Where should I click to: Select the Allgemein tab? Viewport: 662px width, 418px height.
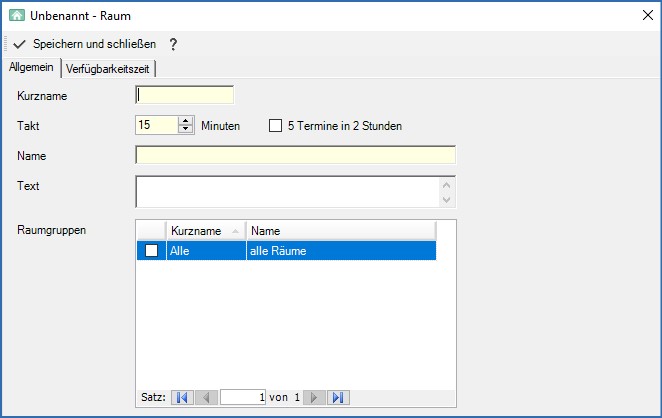tap(30, 67)
